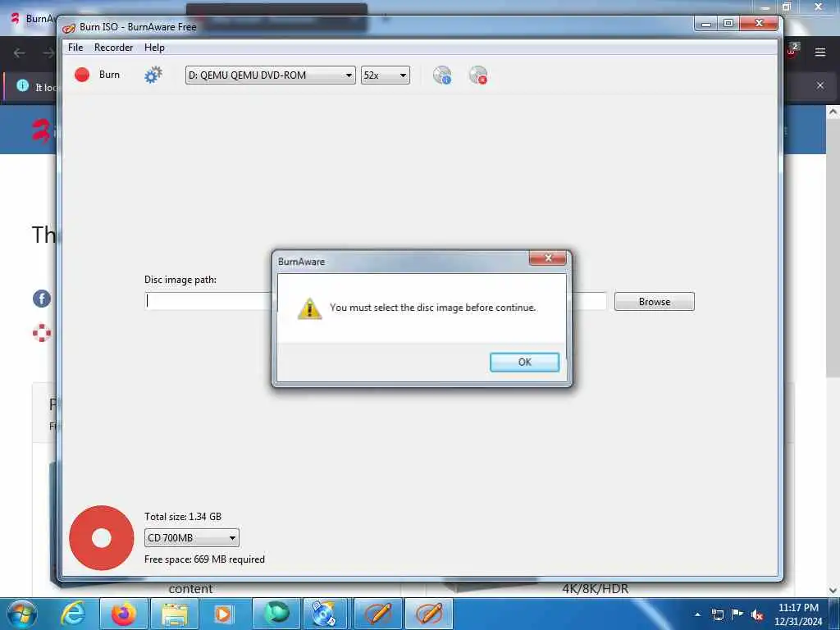
Task: Click the Firefox extension badge icon
Action: (x=792, y=50)
